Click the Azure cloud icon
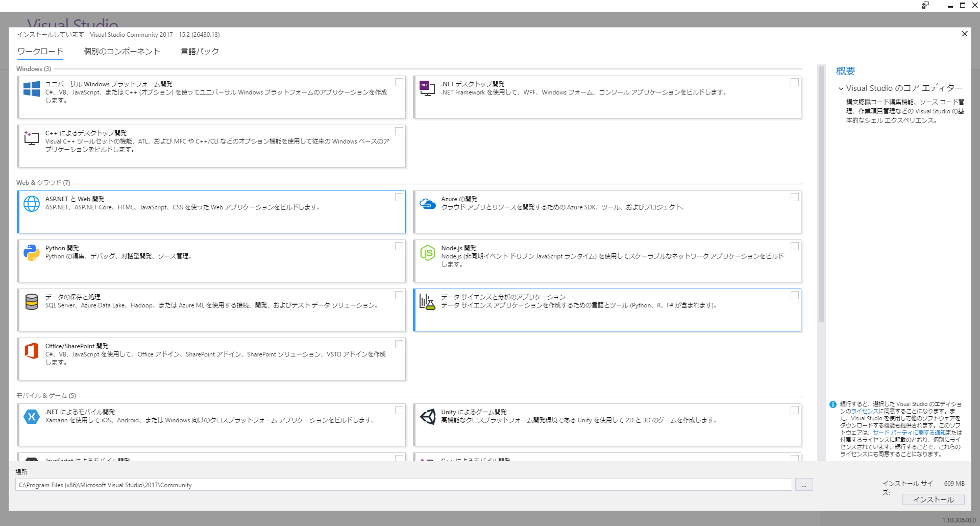Image resolution: width=980 pixels, height=526 pixels. pos(427,204)
